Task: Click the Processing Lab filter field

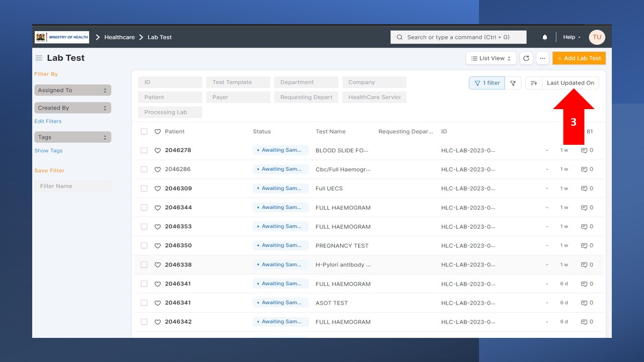Action: (170, 113)
